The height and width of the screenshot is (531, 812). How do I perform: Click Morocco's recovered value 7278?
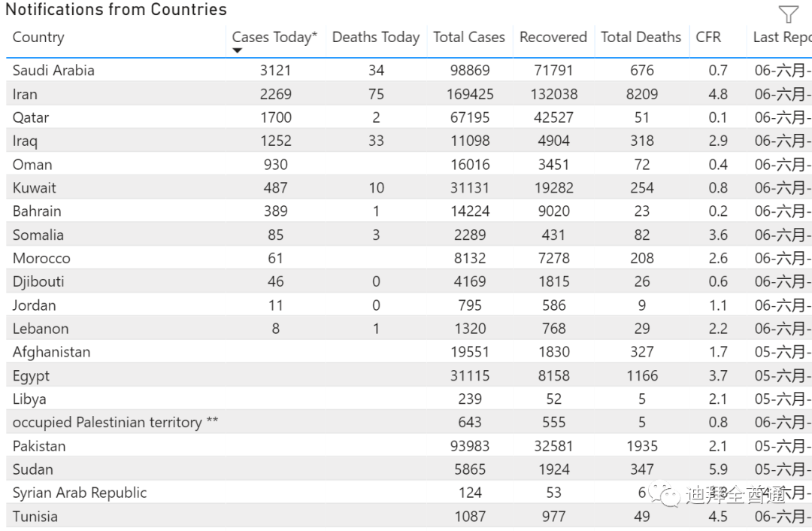click(x=553, y=259)
